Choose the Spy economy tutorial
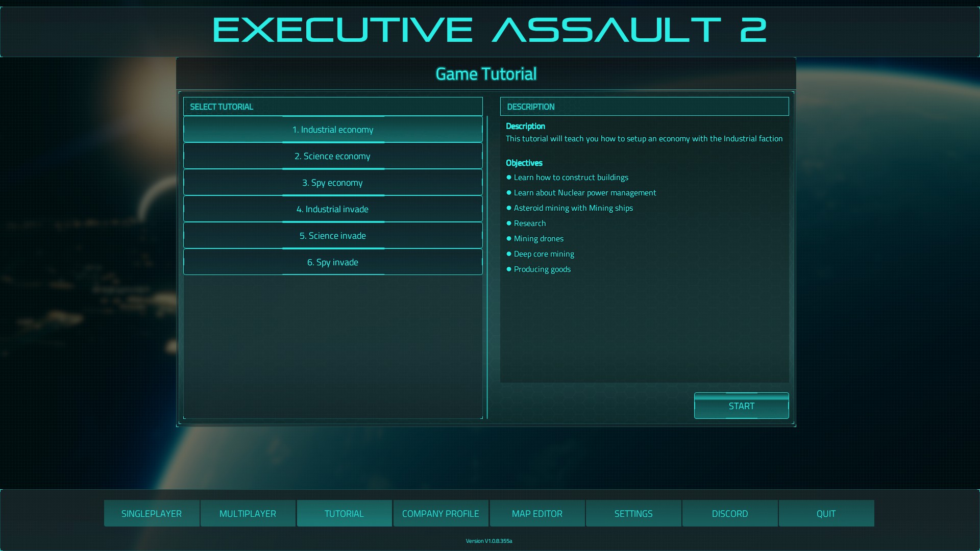980x551 pixels. [333, 183]
